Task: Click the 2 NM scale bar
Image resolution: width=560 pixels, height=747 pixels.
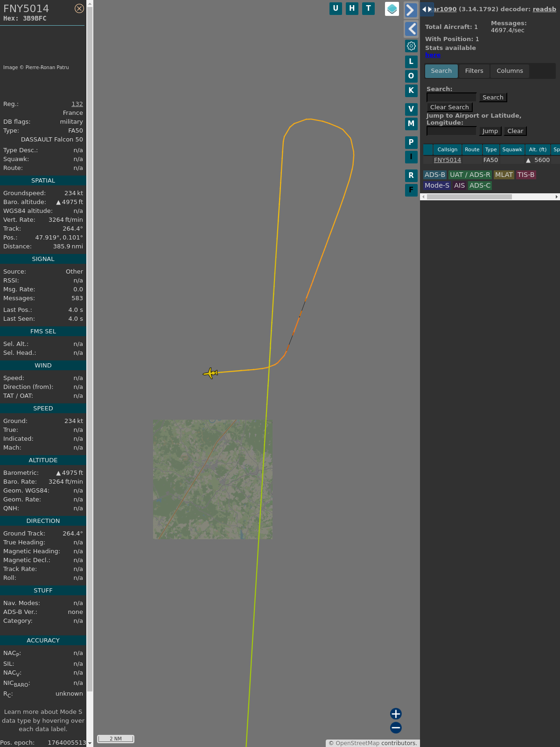Action: pyautogui.click(x=116, y=739)
